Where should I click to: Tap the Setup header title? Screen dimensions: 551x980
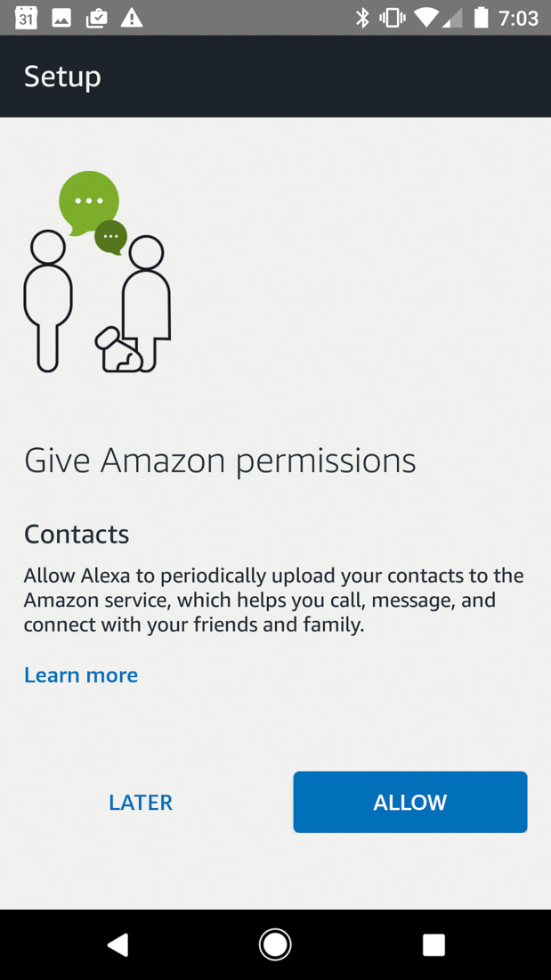tap(62, 77)
